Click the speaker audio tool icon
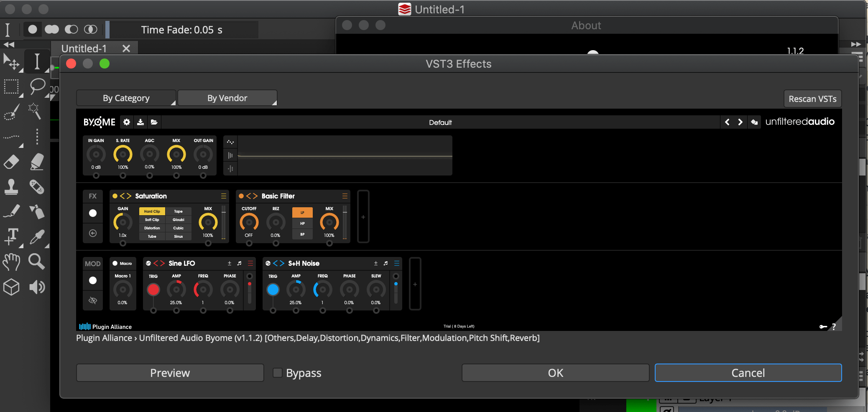This screenshot has width=868, height=412. pos(37,287)
